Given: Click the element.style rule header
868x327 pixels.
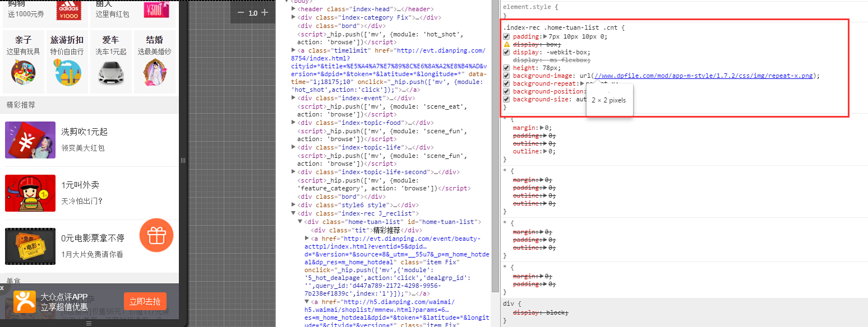Looking at the screenshot, I should click(530, 7).
